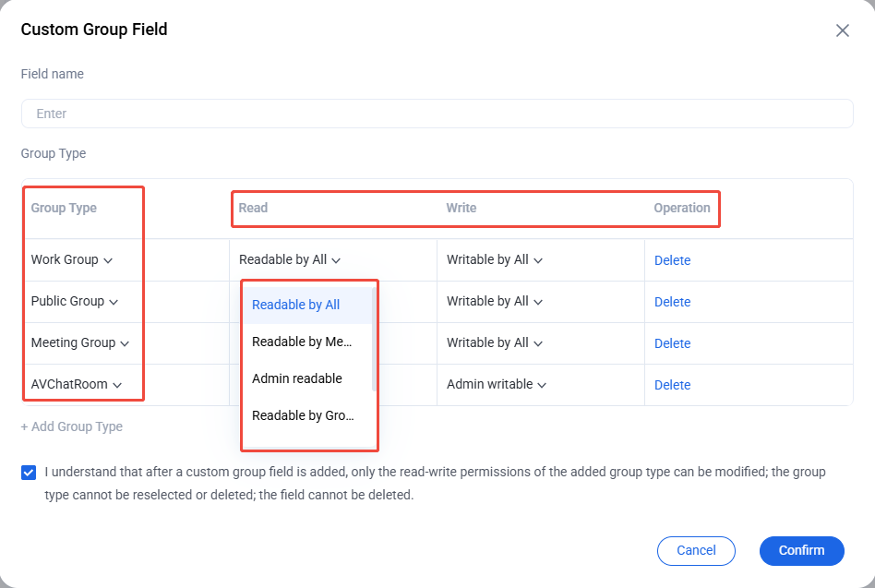Open the Public Group type dropdown
Screen dimensions: 875x588
coord(74,301)
